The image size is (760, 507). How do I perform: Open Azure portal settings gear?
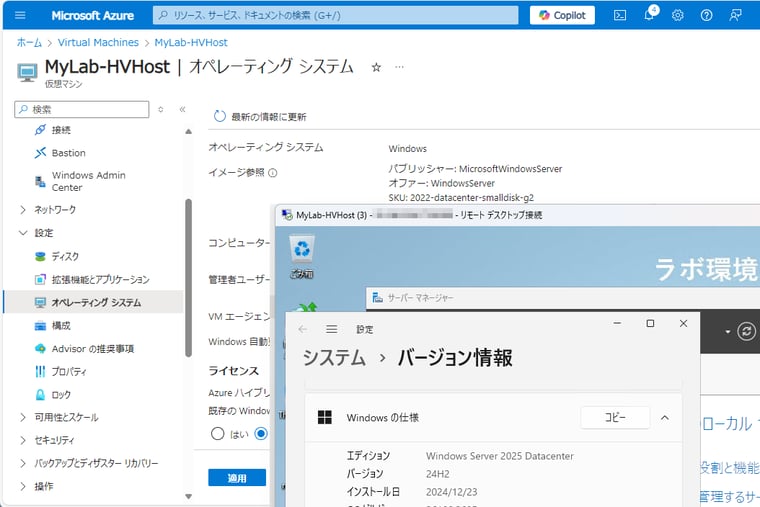(678, 16)
